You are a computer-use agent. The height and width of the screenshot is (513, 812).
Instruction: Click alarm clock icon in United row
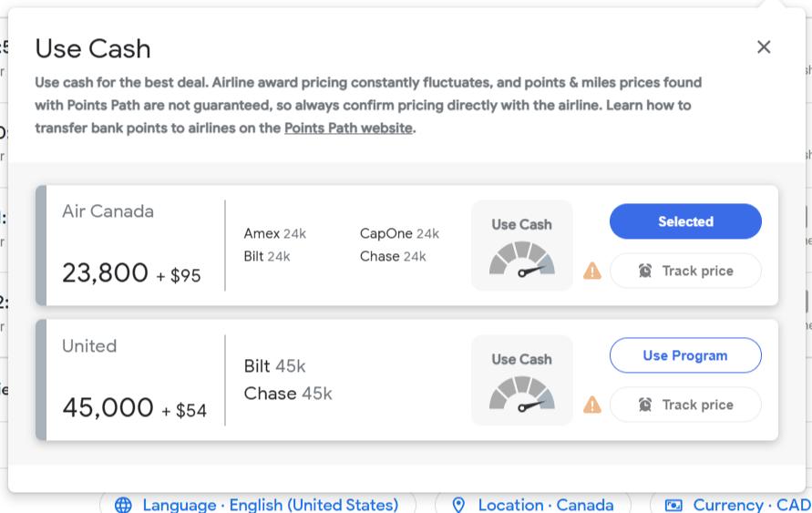(x=645, y=405)
